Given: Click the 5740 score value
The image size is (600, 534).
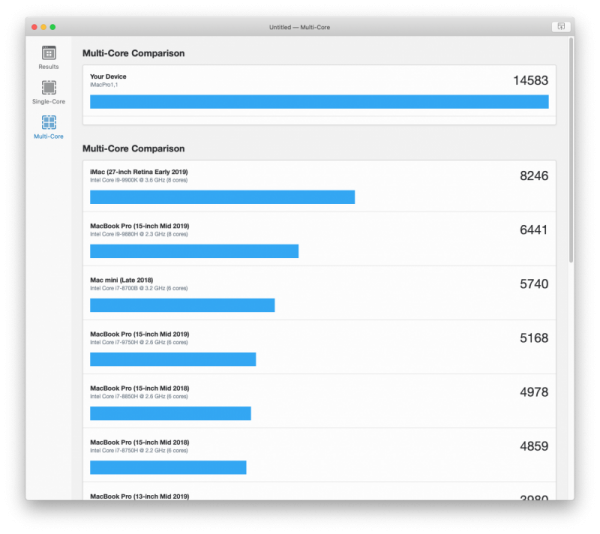Looking at the screenshot, I should (534, 284).
